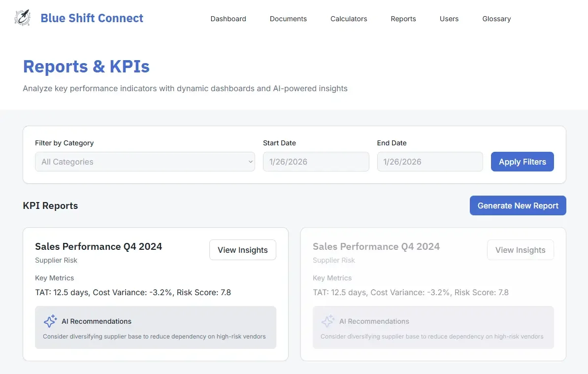Click the Blue Shift Connect rocket logo

tap(22, 17)
